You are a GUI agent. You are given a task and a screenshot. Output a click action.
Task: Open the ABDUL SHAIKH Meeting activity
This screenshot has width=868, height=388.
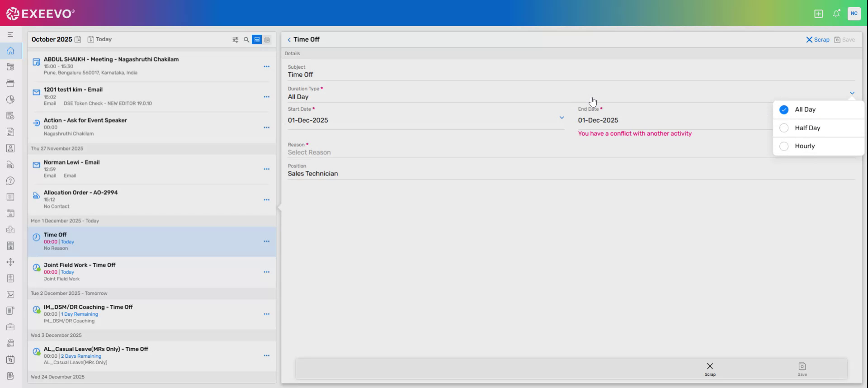tap(152, 66)
